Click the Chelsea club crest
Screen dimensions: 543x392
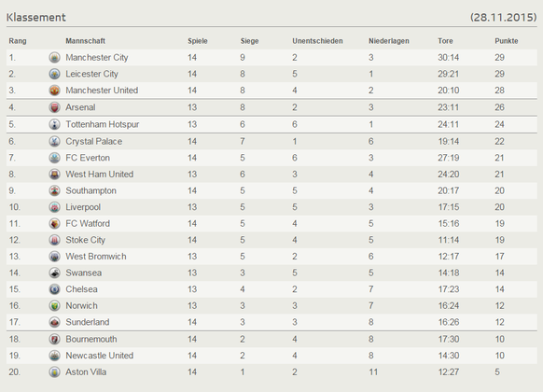pos(54,289)
